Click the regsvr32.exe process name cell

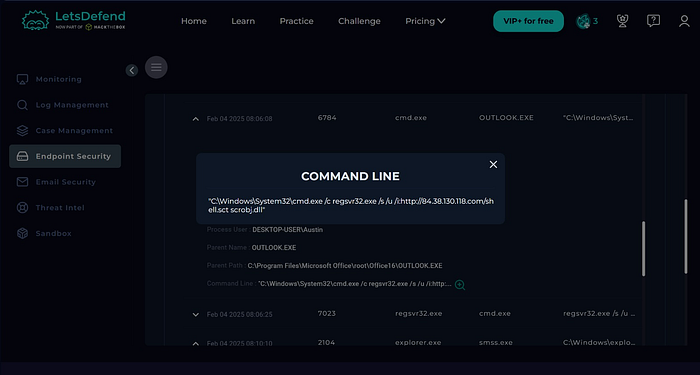click(419, 313)
